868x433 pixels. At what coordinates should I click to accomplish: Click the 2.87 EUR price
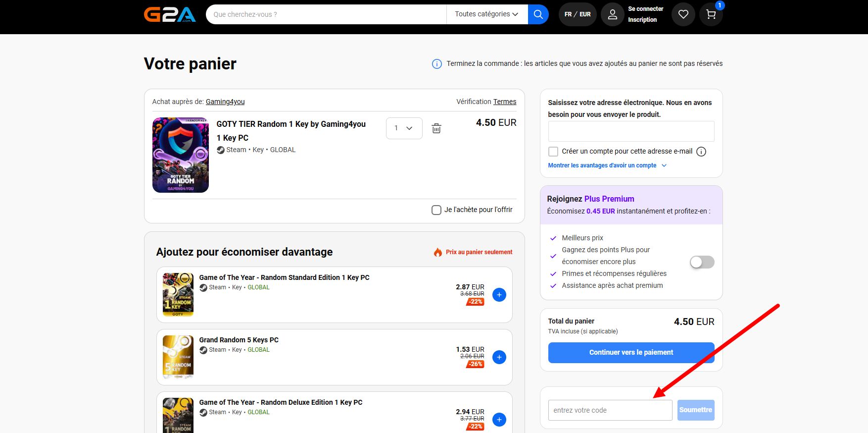(470, 287)
